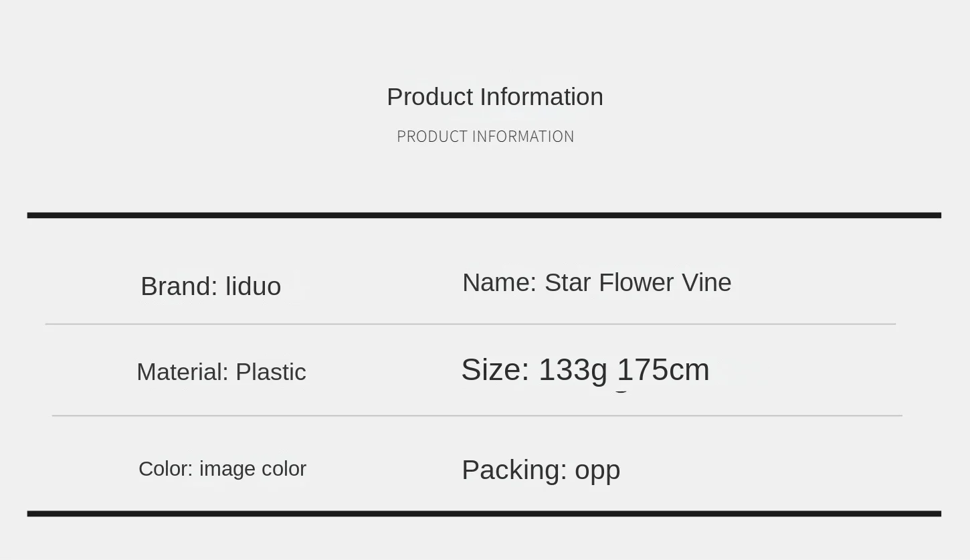Viewport: 970px width, 560px height.
Task: Click the weight value '133g'
Action: point(573,371)
